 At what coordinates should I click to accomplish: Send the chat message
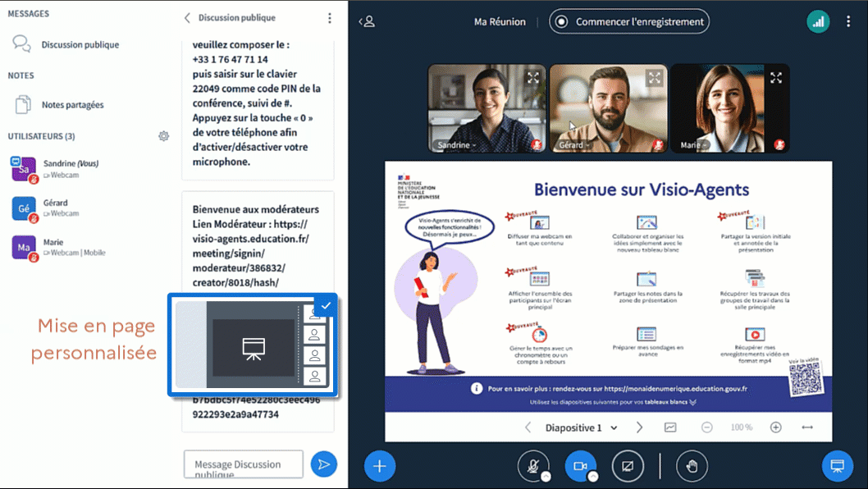(x=324, y=464)
